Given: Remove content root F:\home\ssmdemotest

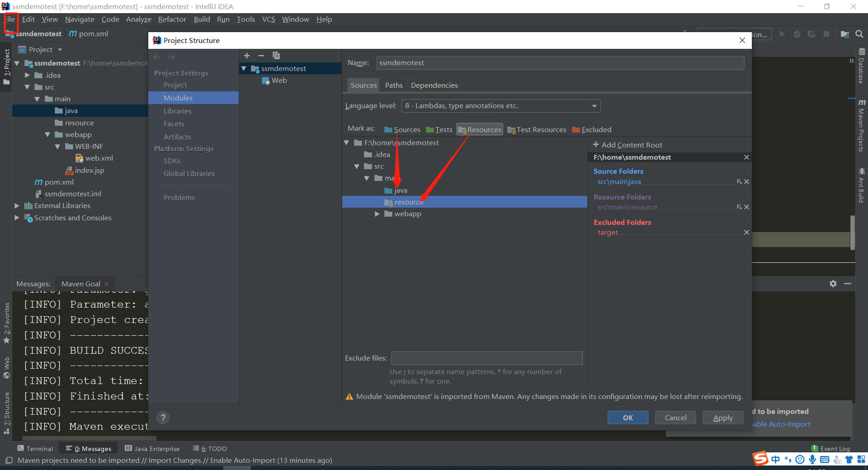Looking at the screenshot, I should (746, 157).
